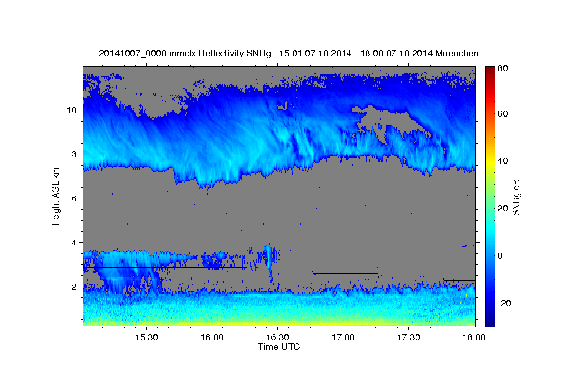This screenshot has width=588, height=392.
Task: Click the 'SNRg dB' colorbar label
Action: (516, 196)
